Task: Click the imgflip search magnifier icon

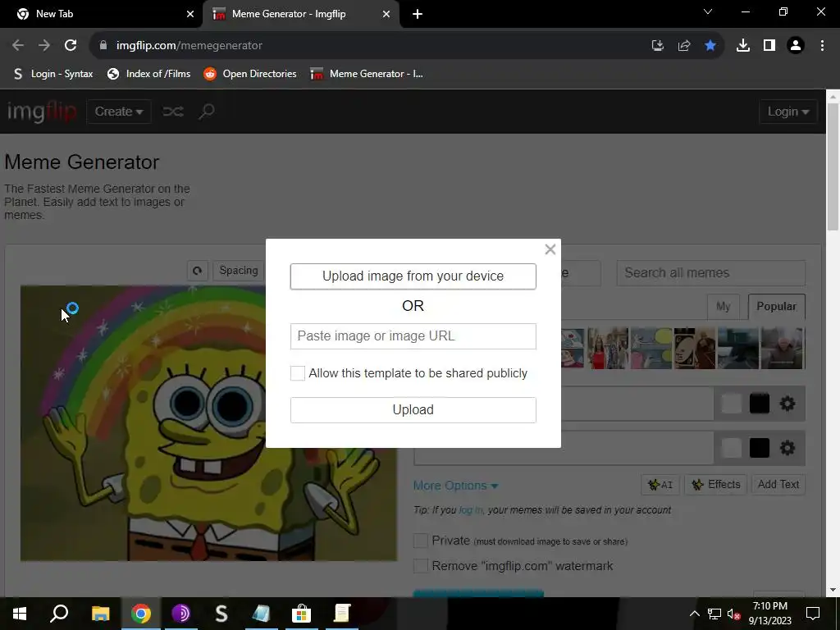Action: coord(206,112)
